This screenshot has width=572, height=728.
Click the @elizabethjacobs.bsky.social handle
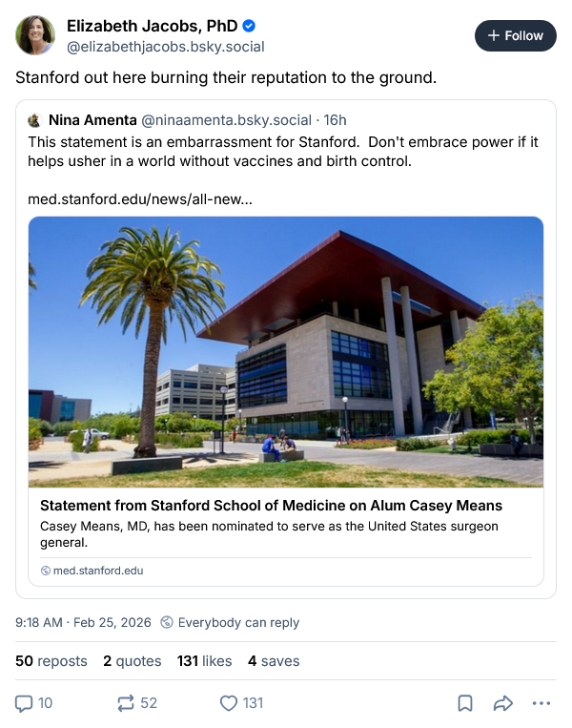(x=166, y=46)
